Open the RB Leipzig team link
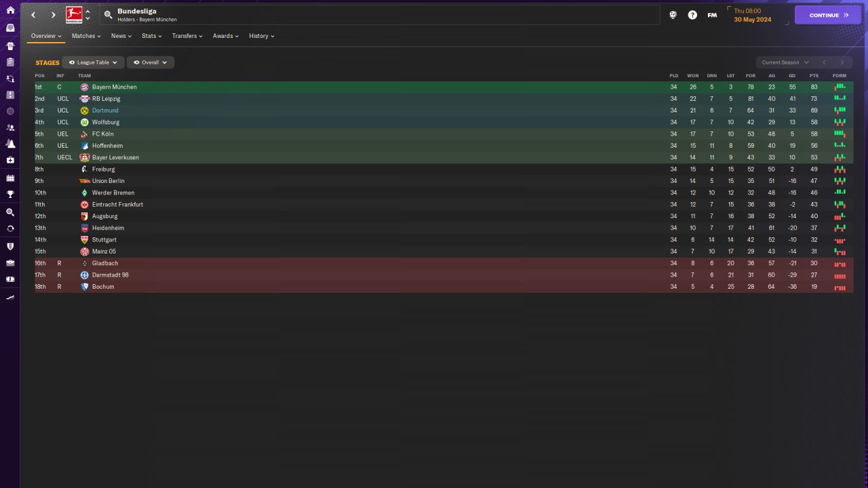Image resolution: width=868 pixels, height=488 pixels. (x=106, y=99)
